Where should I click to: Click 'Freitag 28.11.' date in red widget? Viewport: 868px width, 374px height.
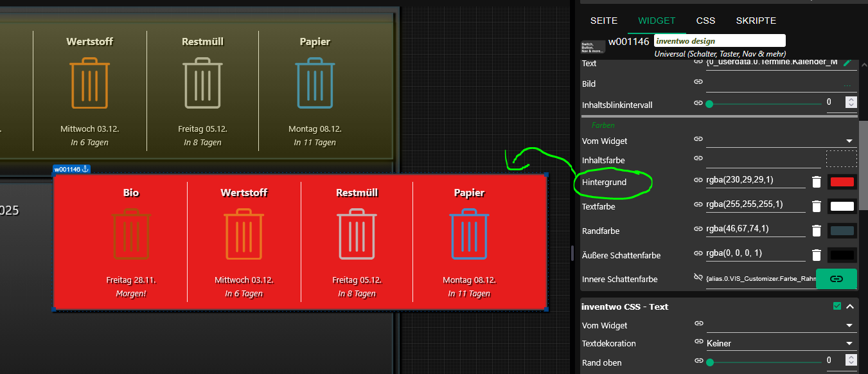[131, 280]
